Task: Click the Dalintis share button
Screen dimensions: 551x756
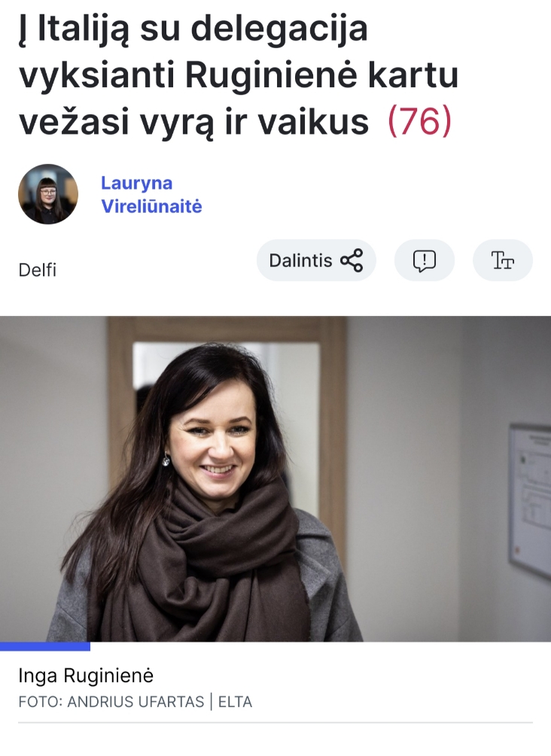Action: click(316, 260)
